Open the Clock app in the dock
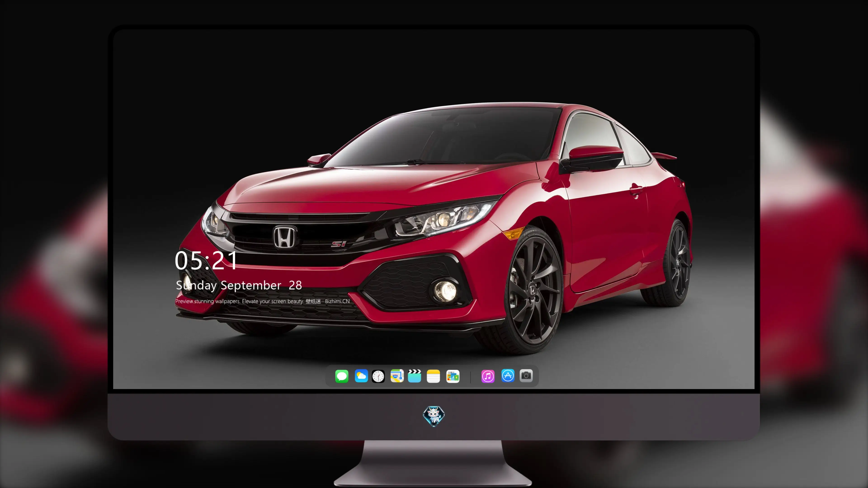 (x=378, y=376)
